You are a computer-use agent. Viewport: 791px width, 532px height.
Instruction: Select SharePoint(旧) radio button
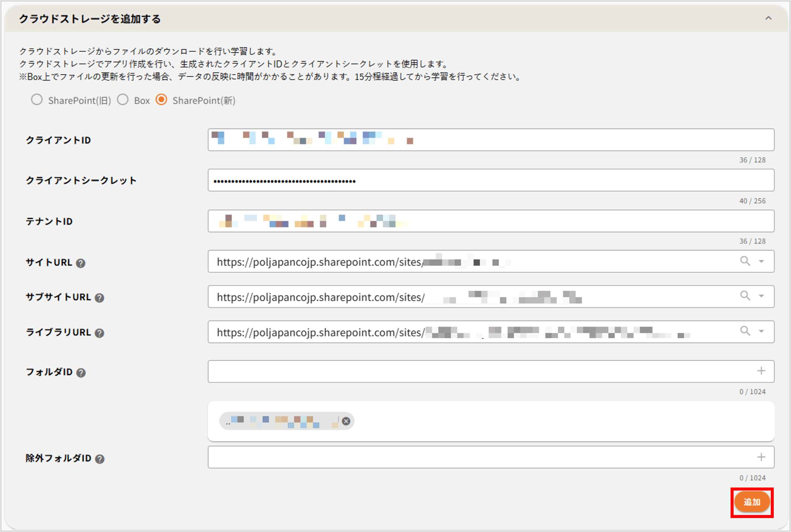37,100
